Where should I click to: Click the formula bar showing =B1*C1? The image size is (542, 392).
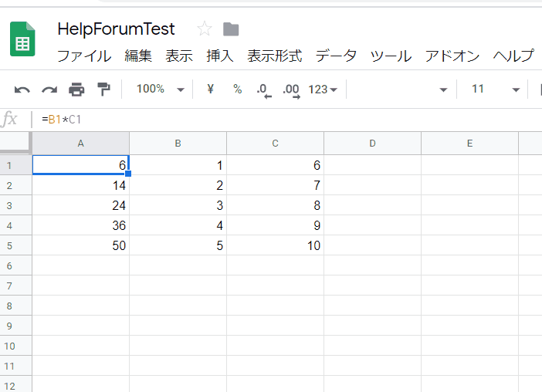point(287,120)
